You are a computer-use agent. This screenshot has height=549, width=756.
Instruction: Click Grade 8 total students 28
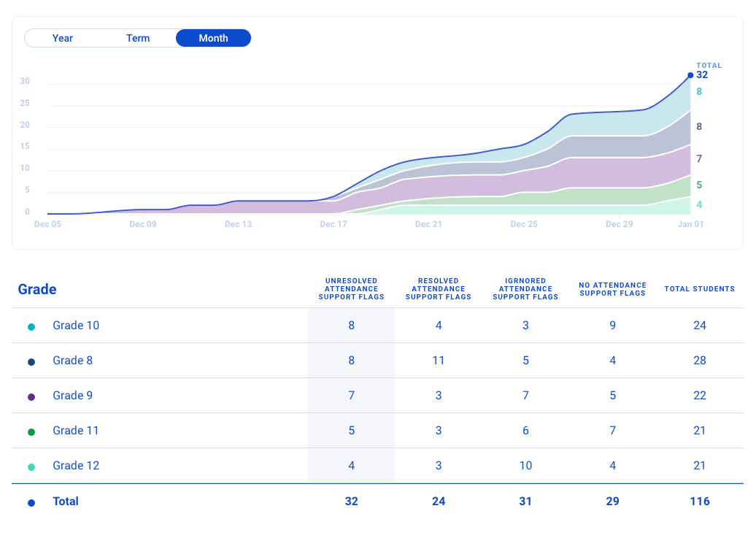pyautogui.click(x=700, y=361)
